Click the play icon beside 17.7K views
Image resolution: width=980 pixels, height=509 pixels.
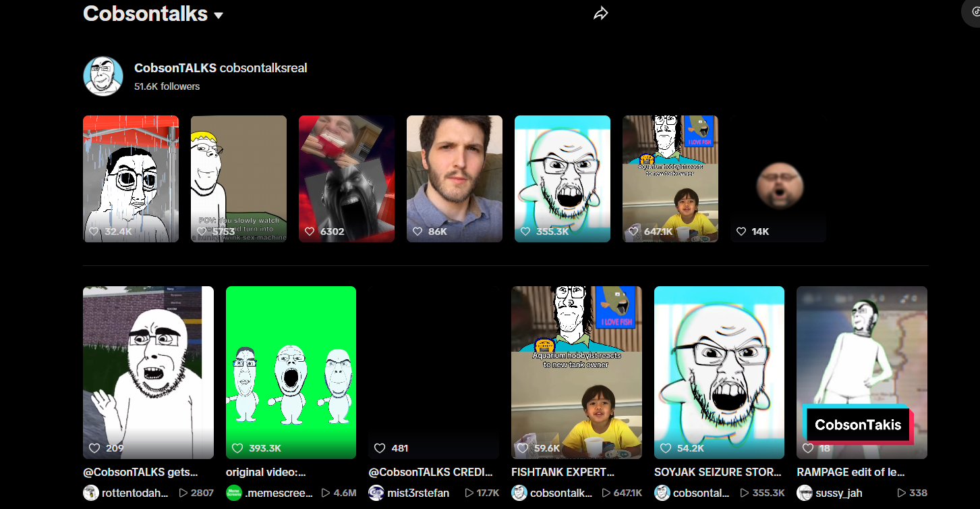469,493
